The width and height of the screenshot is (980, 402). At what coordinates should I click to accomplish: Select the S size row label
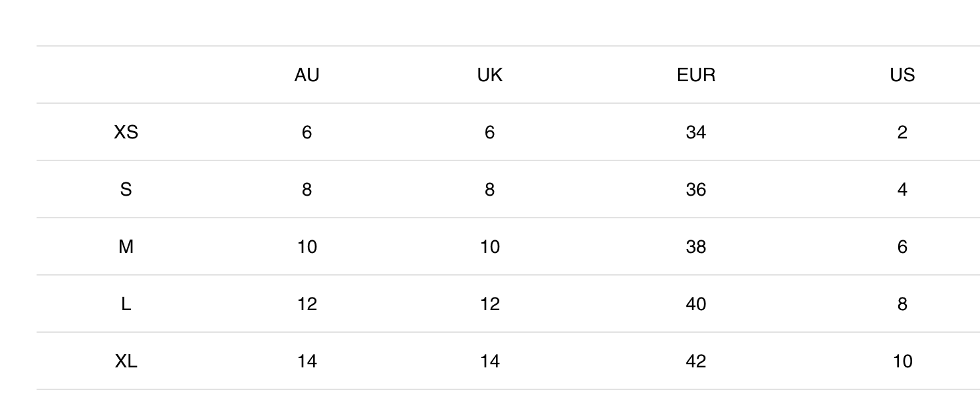tap(126, 190)
